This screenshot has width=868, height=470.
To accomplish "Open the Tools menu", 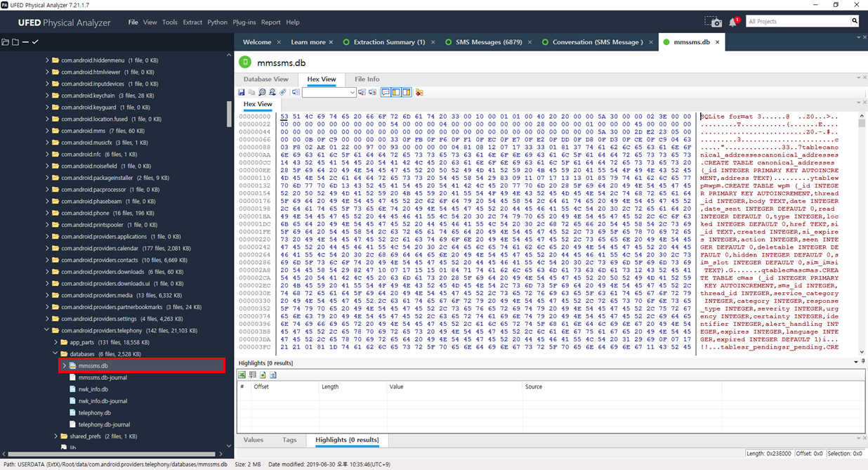I will pos(170,22).
